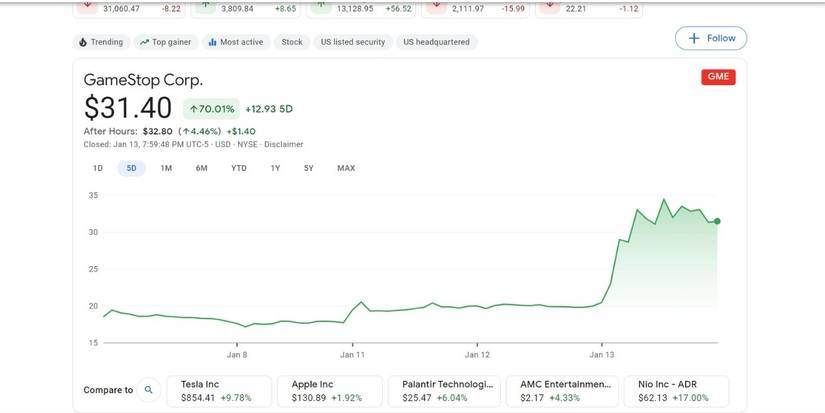The width and height of the screenshot is (825, 413).
Task: Select the Most active chip
Action: pos(236,42)
